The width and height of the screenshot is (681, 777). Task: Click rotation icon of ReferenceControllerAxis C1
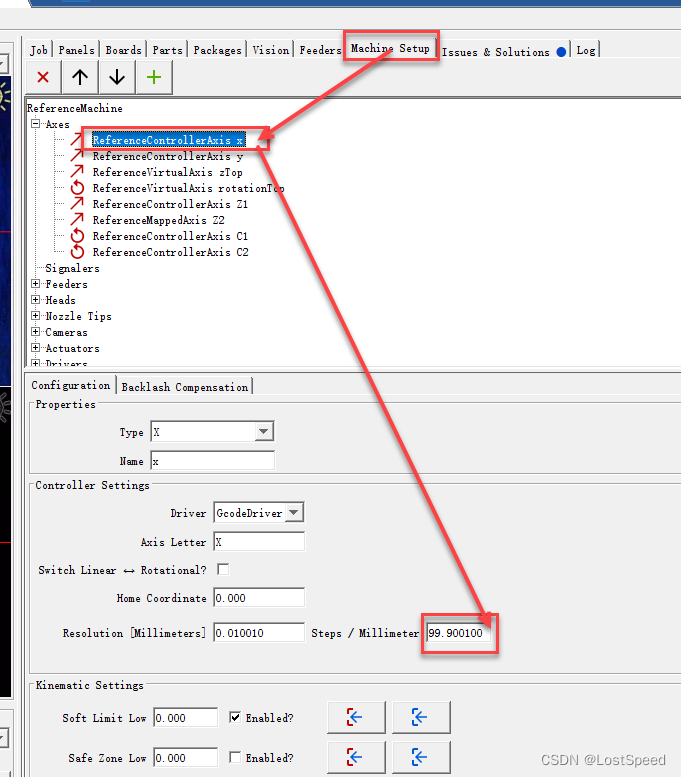pyautogui.click(x=77, y=236)
